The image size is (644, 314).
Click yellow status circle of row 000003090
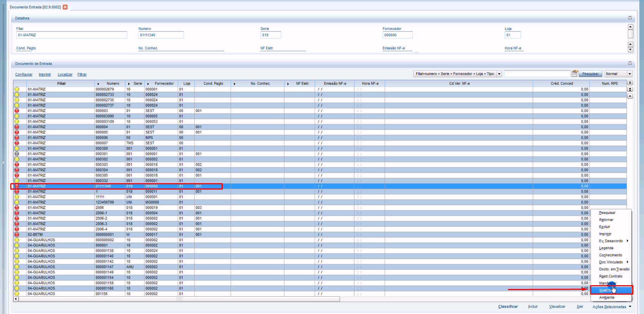(17, 116)
